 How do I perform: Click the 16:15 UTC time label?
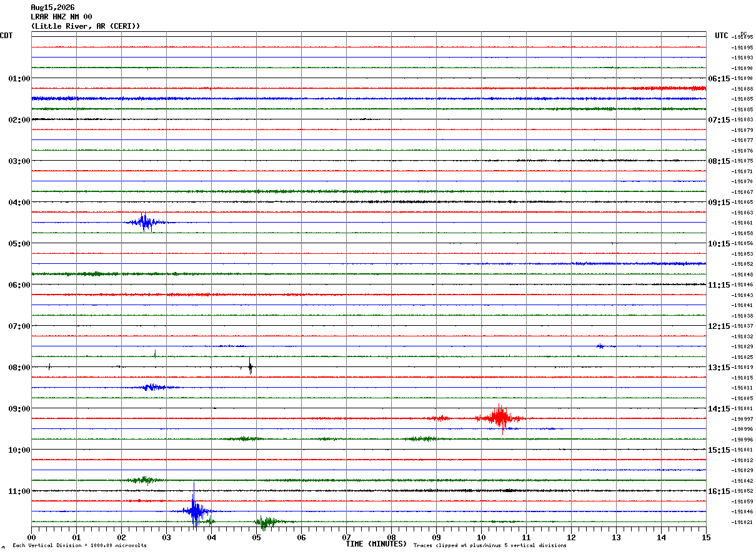(720, 491)
